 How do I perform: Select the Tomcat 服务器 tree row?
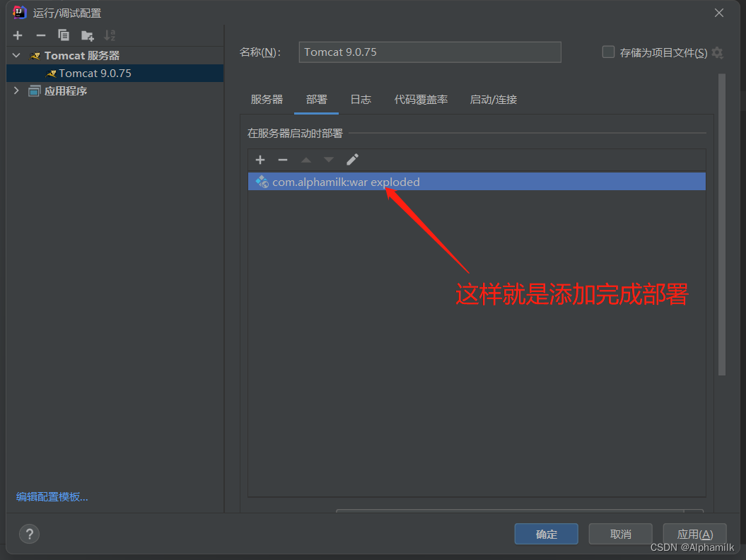(x=115, y=56)
